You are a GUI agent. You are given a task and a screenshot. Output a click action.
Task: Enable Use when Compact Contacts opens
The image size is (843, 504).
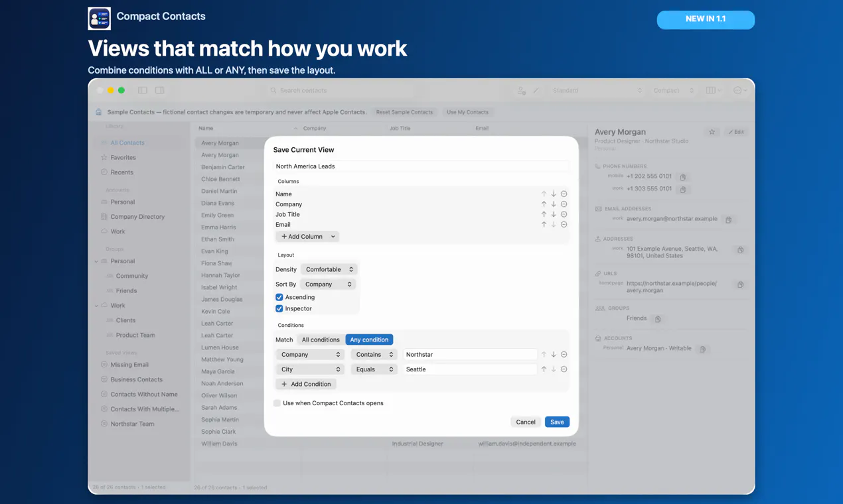(x=277, y=403)
